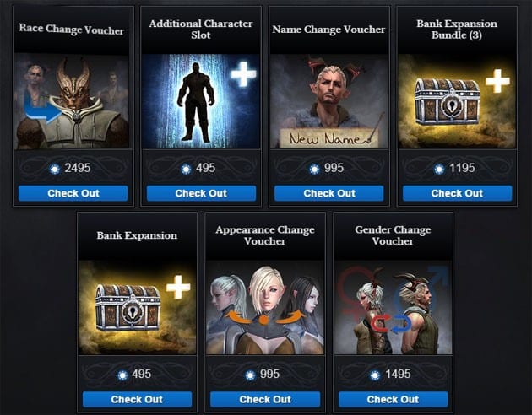Viewport: 532px width, 415px height.
Task: Check out the Race Change Voucher
Action: point(73,193)
